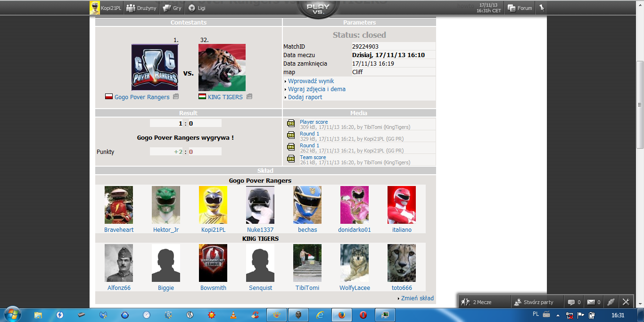Image resolution: width=644 pixels, height=322 pixels.
Task: Open the Ligi menu
Action: click(197, 8)
